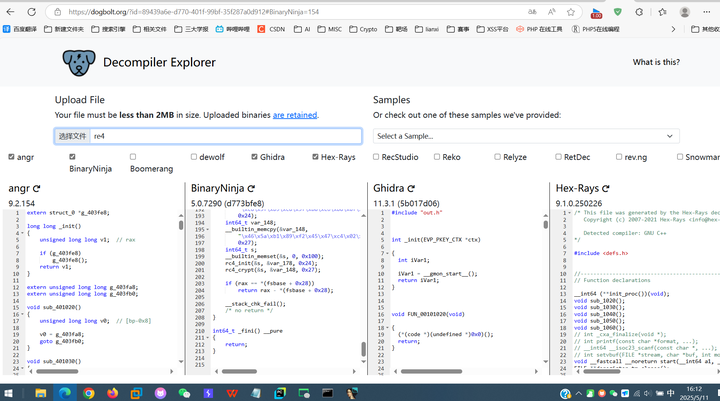This screenshot has height=401, width=720.
Task: Enable the Boomerang decompiler checkbox
Action: click(x=133, y=157)
